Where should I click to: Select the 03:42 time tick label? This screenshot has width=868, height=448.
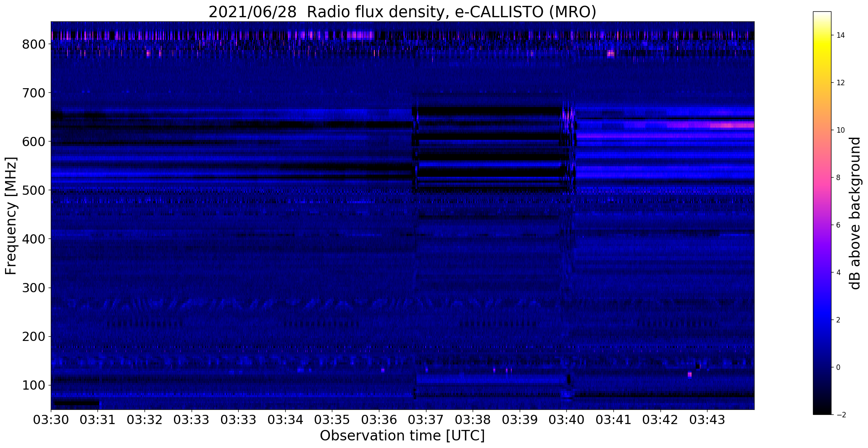point(660,420)
